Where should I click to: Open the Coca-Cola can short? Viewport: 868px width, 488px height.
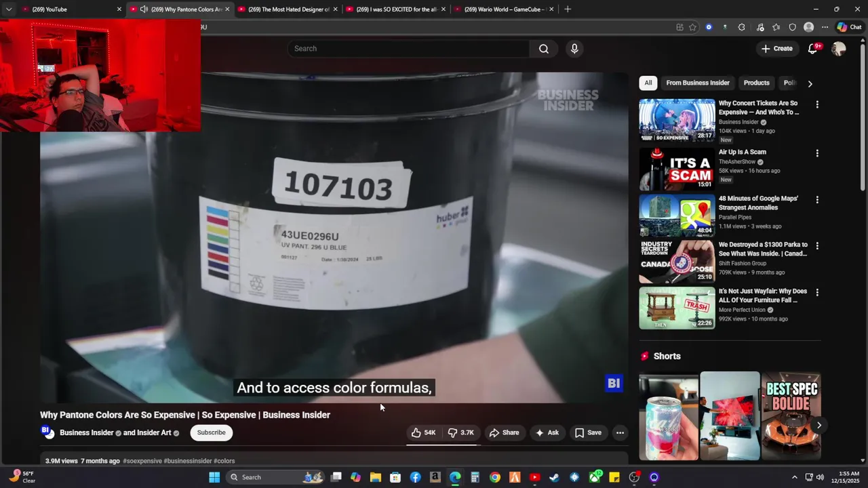pos(668,415)
